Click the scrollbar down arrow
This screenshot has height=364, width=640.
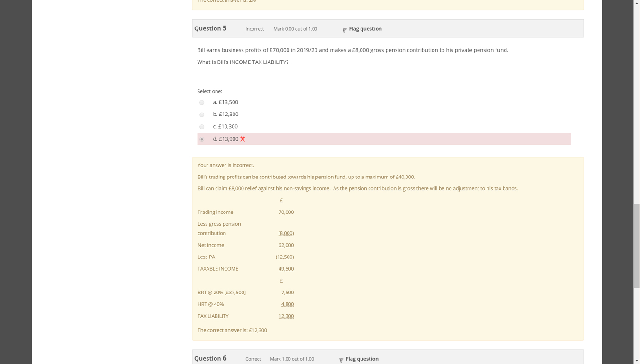coord(637,361)
